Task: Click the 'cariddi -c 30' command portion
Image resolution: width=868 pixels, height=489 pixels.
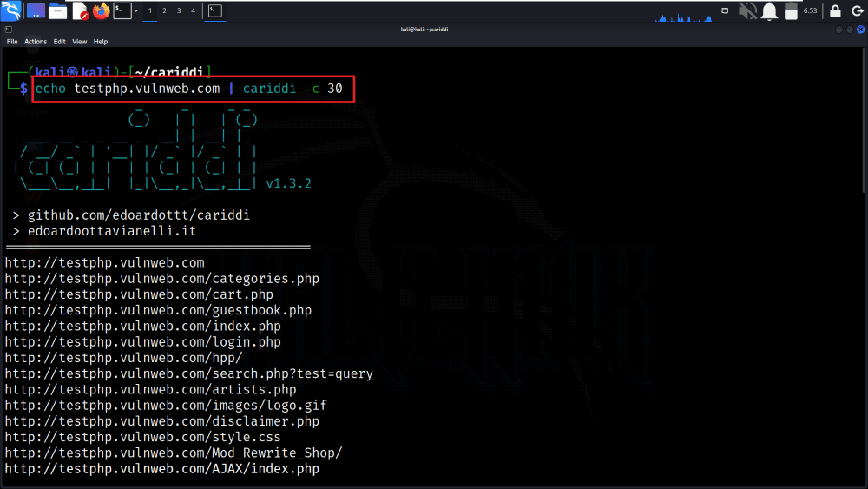Action: click(293, 89)
